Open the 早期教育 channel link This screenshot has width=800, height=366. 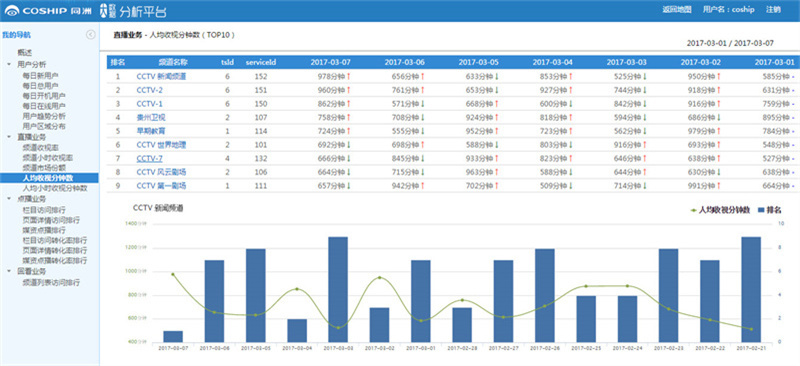[151, 131]
